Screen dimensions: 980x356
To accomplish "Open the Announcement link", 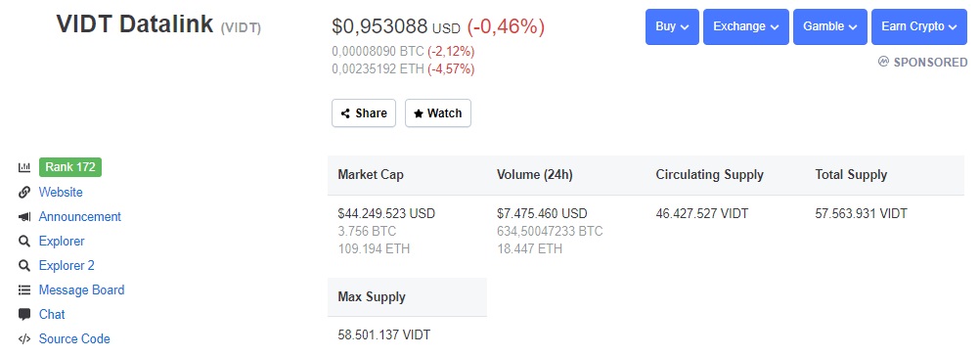I will click(80, 217).
